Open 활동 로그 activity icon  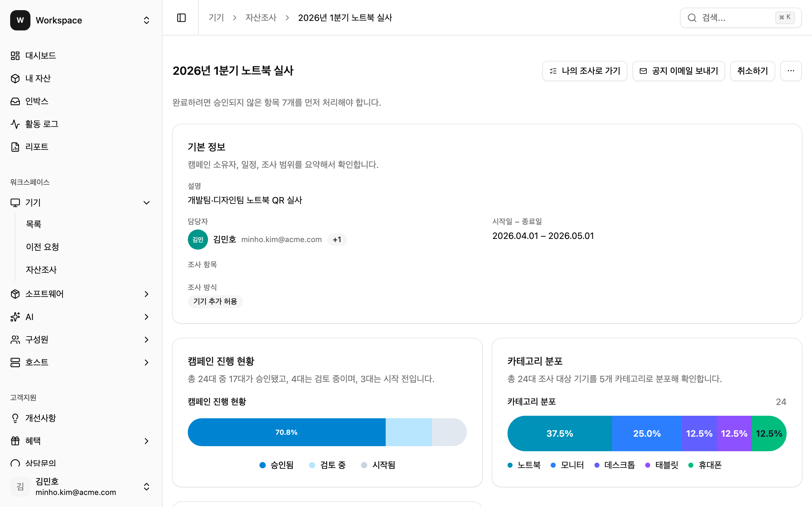click(15, 124)
